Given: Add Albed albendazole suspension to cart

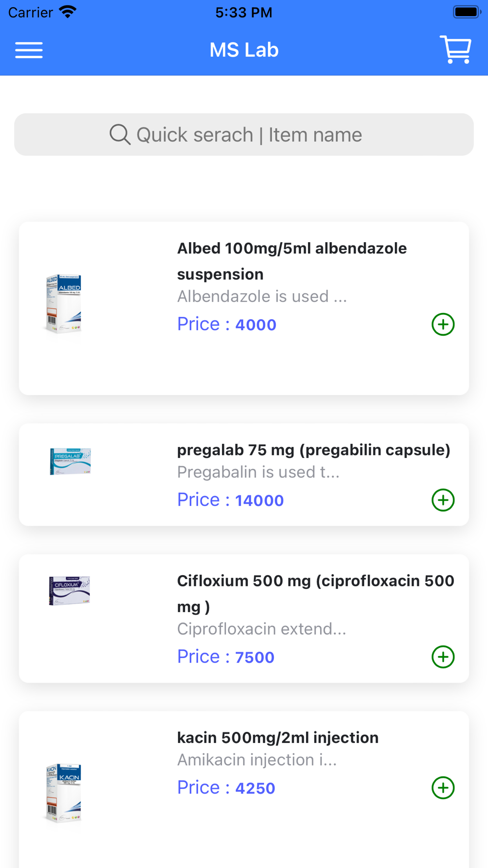Looking at the screenshot, I should pyautogui.click(x=443, y=325).
